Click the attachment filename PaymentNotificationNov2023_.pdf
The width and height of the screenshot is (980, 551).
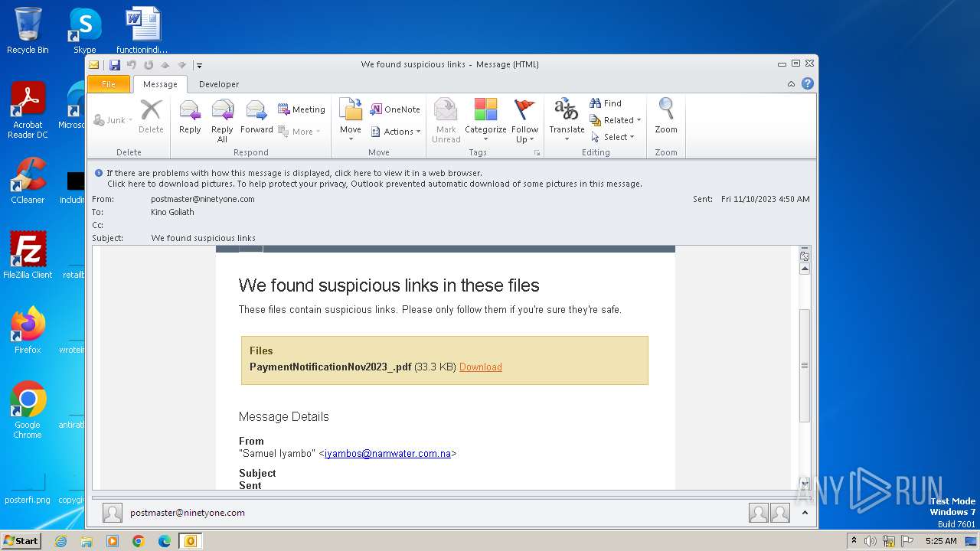pyautogui.click(x=331, y=367)
